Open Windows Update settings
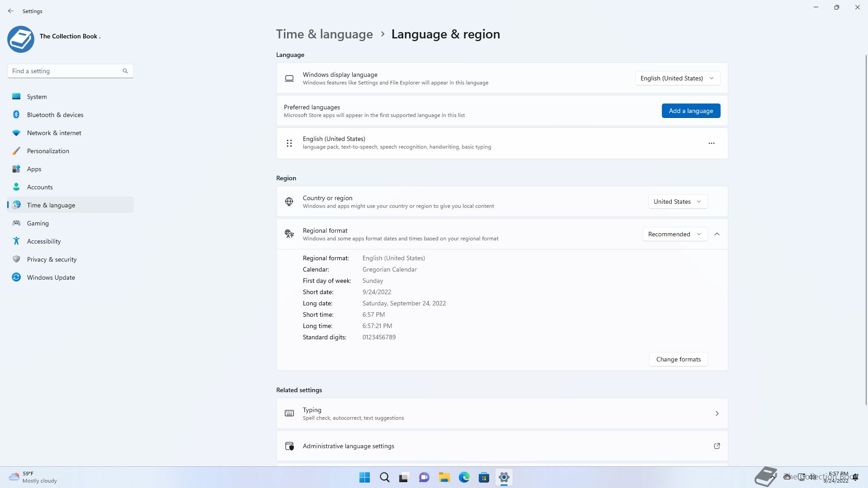Viewport: 868px width, 488px height. click(x=71, y=277)
